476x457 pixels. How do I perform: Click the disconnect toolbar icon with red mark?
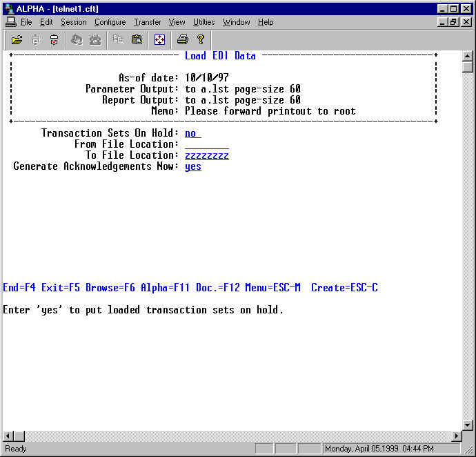tap(54, 39)
